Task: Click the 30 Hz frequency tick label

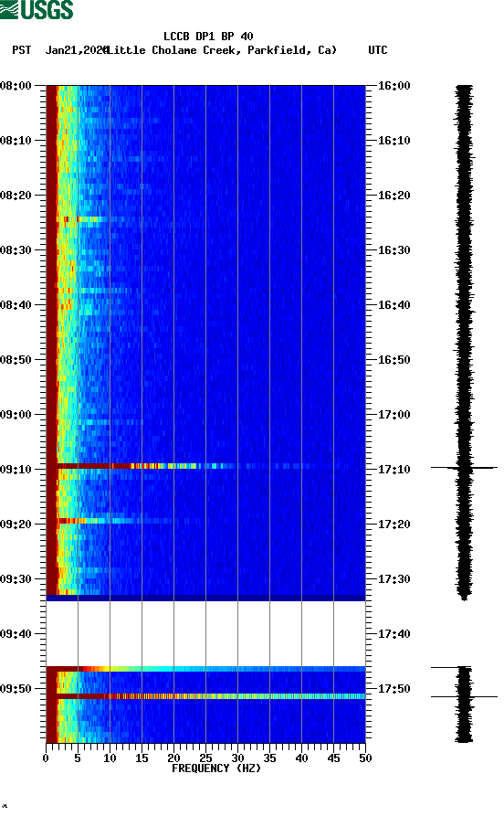Action: point(237,758)
